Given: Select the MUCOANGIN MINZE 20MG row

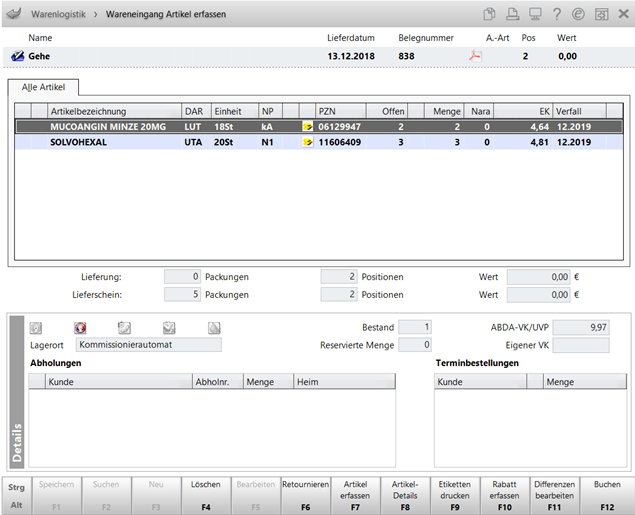Looking at the screenshot, I should coord(319,127).
